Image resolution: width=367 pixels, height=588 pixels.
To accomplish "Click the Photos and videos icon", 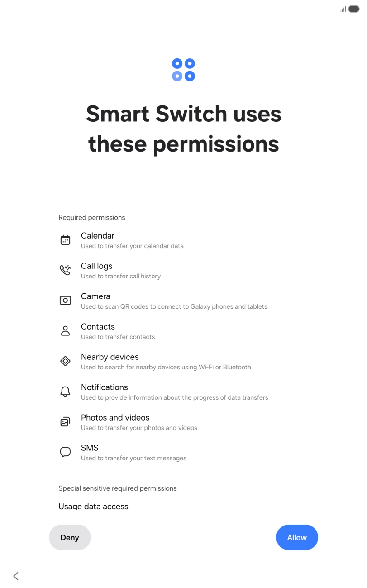I will 66,422.
